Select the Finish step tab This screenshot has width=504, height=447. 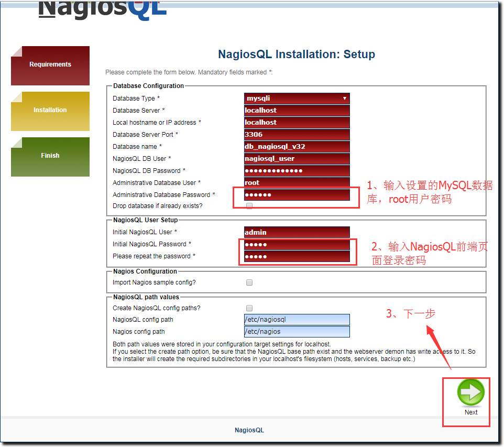click(50, 157)
